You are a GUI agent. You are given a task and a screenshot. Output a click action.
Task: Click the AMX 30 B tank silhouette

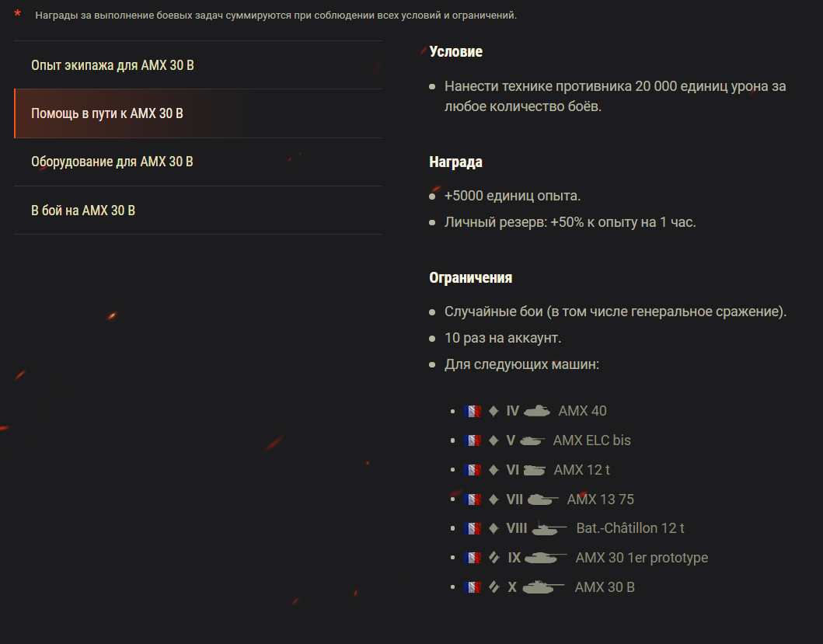543,587
